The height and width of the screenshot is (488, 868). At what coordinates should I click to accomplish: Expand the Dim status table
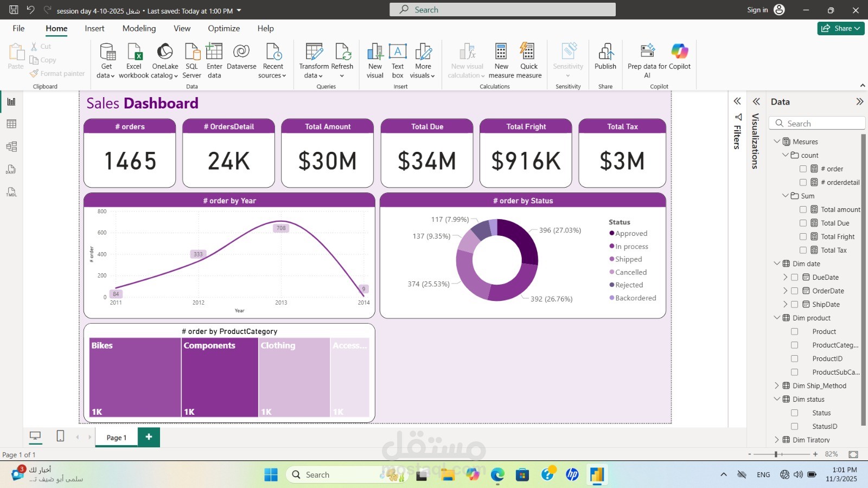click(x=777, y=399)
